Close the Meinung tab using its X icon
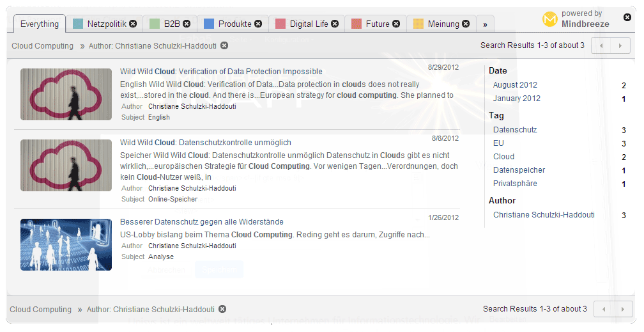This screenshot has height=332, width=644. coord(466,24)
